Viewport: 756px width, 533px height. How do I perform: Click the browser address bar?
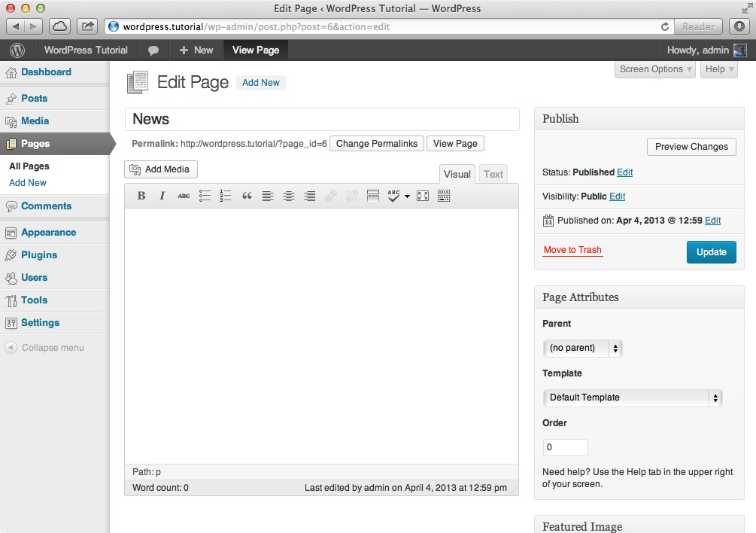390,26
